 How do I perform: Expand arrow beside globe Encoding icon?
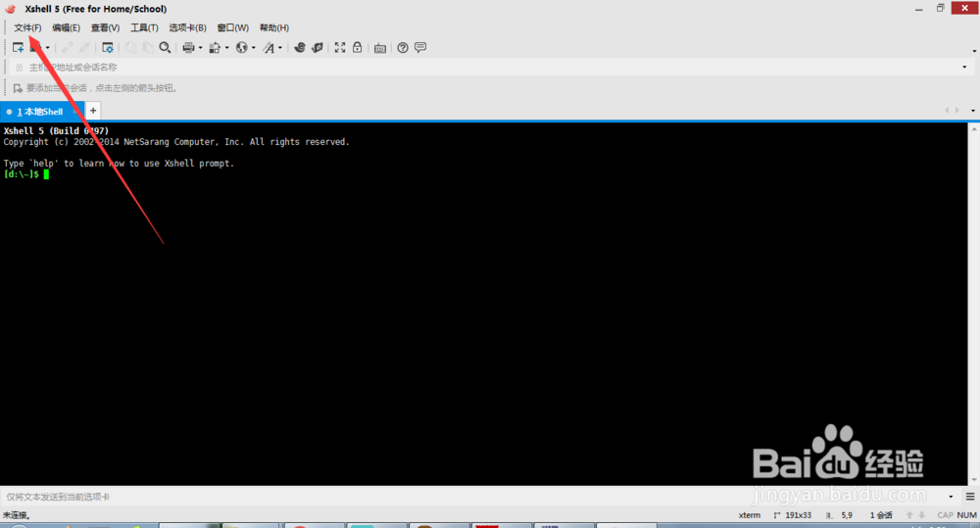tap(253, 47)
